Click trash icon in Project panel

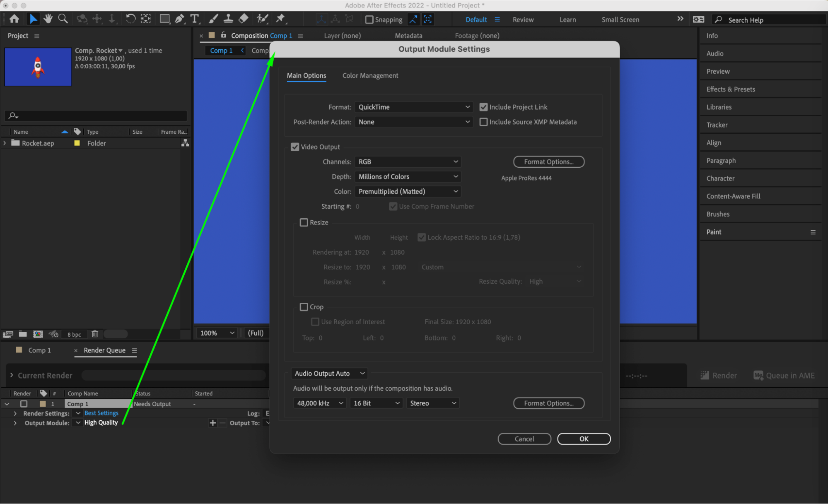(95, 334)
